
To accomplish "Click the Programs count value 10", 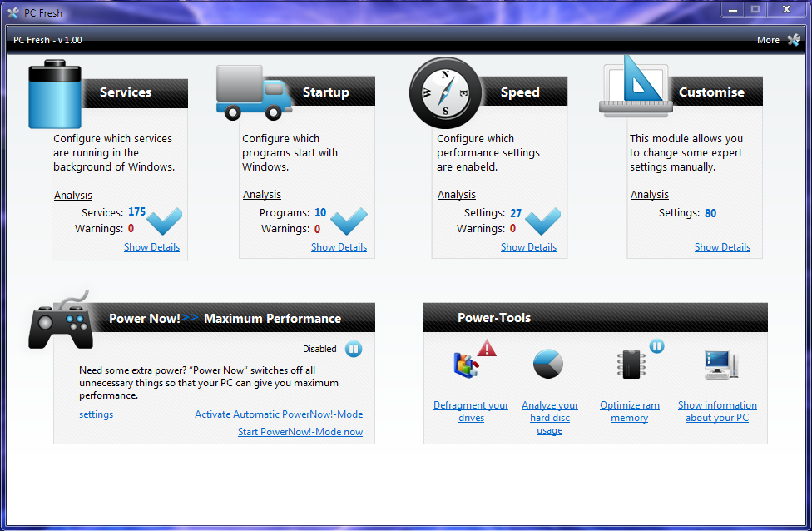I will tap(320, 212).
